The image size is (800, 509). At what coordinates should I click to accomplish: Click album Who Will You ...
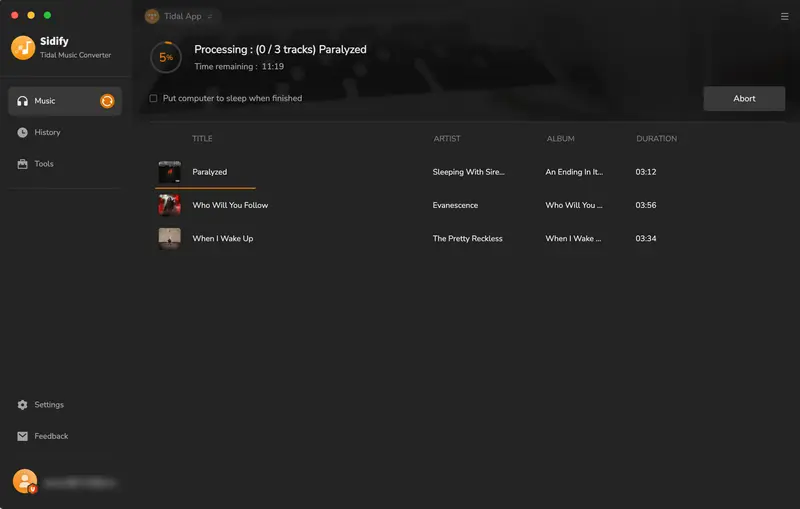(573, 205)
